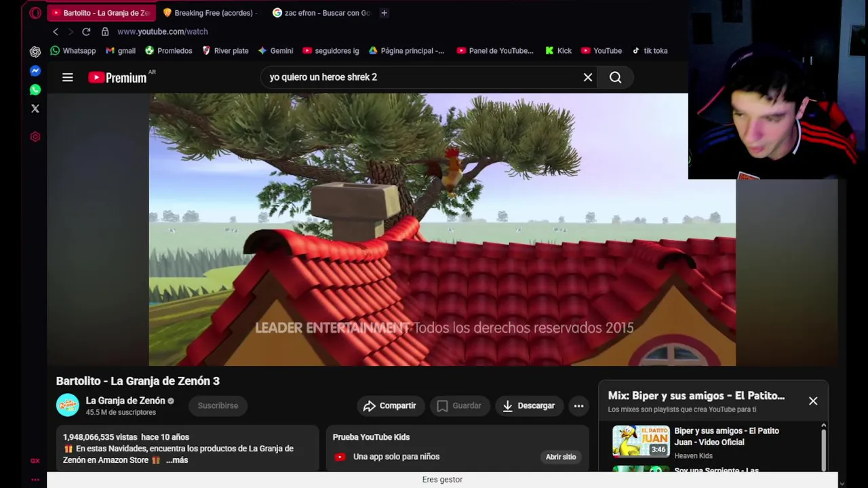Open the Gemini bookmark
The width and height of the screenshot is (868, 488).
click(275, 51)
